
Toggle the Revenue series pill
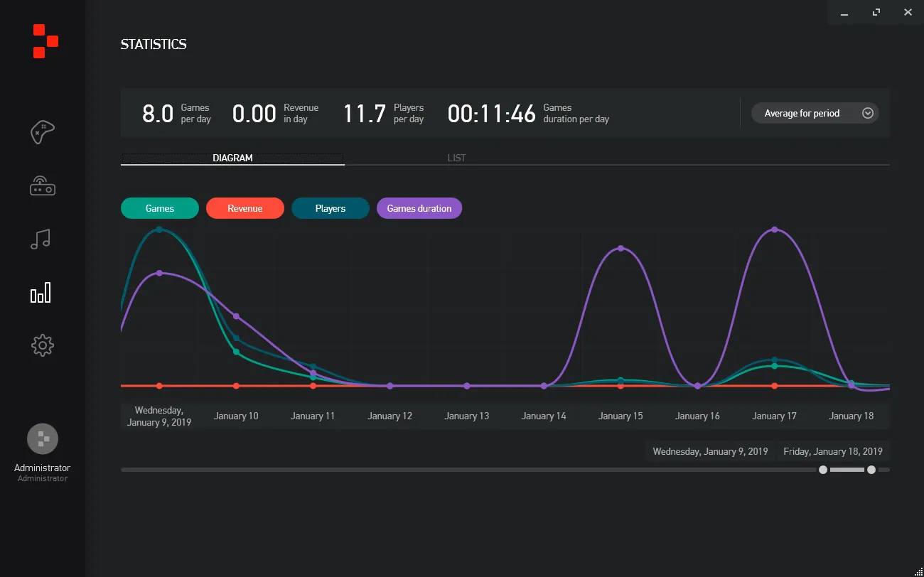245,208
